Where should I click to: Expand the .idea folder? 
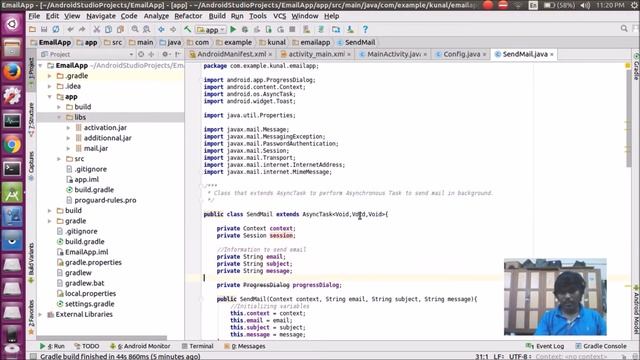50,86
